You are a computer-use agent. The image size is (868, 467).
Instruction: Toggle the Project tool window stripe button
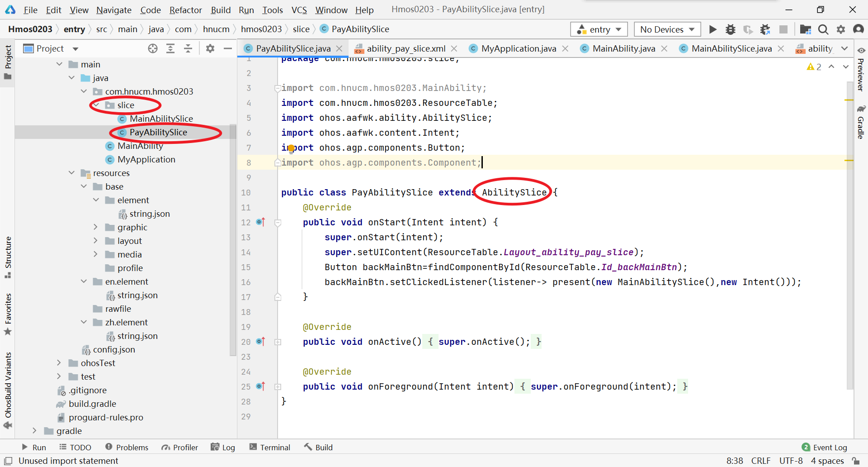pyautogui.click(x=8, y=62)
